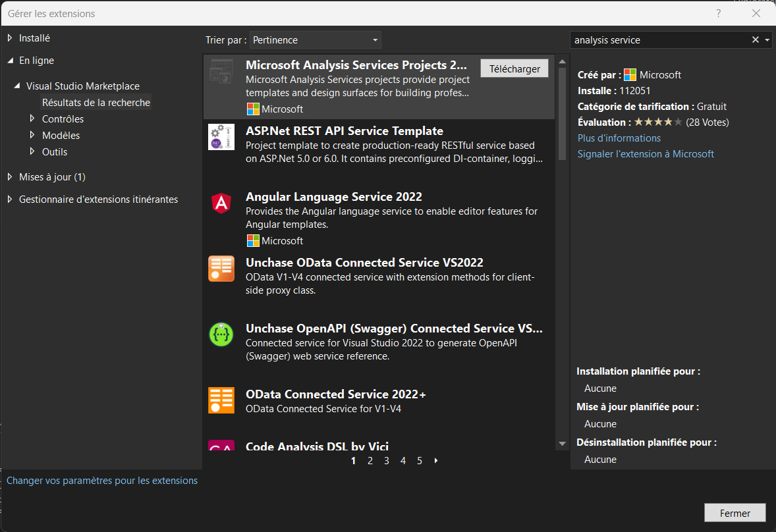Click the OData Connected Service 2022+ orange icon
The image size is (776, 532).
(221, 400)
